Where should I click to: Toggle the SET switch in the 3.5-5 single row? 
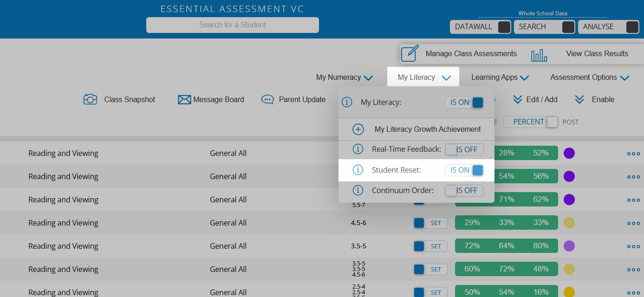coord(430,246)
